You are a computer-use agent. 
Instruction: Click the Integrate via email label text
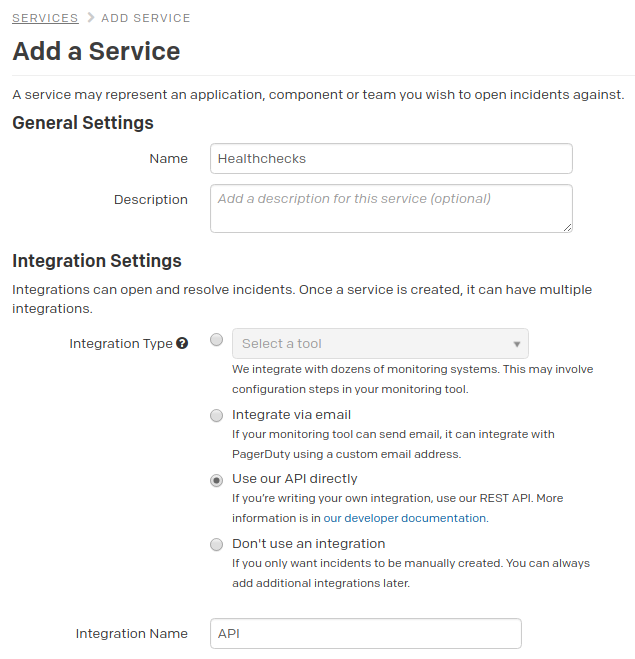click(x=291, y=415)
